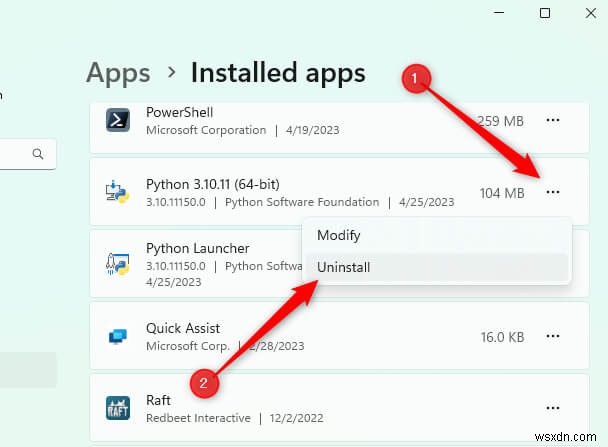The height and width of the screenshot is (447, 608).
Task: Click the 259 MB size value
Action: 501,121
